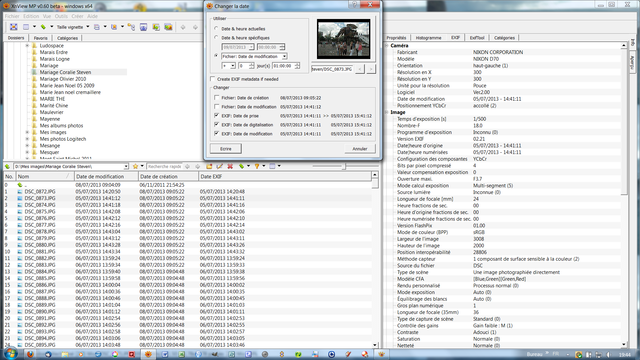
Task: Click the image preview thumbnail in dialog
Action: (x=344, y=39)
